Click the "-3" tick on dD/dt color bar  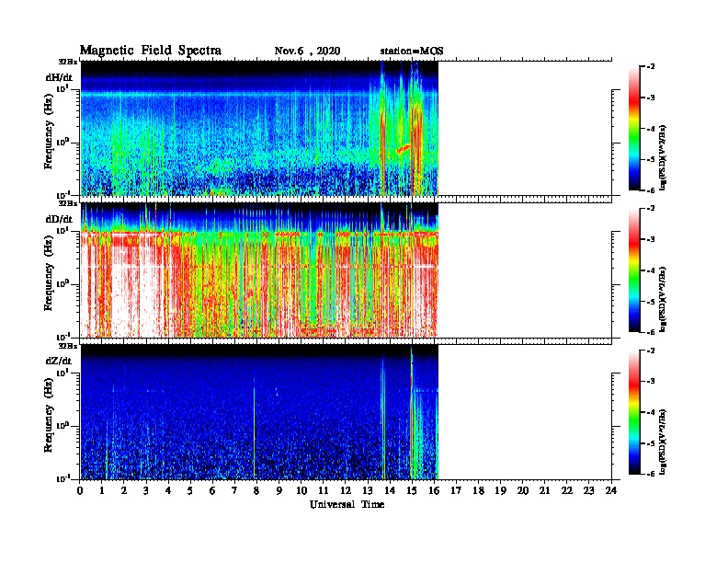point(651,239)
